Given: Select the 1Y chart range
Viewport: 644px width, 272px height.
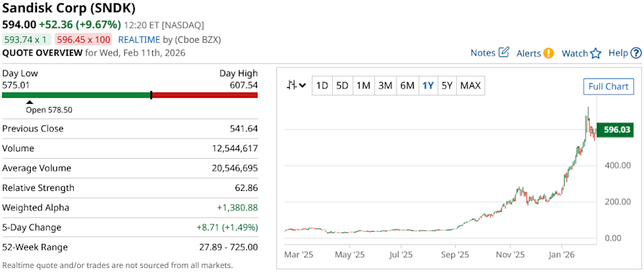Looking at the screenshot, I should pyautogui.click(x=427, y=85).
